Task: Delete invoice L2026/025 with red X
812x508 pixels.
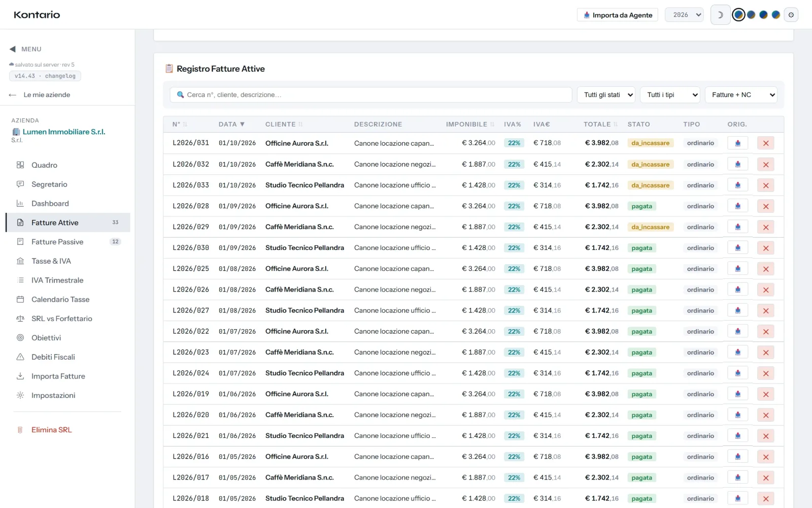Action: click(766, 269)
